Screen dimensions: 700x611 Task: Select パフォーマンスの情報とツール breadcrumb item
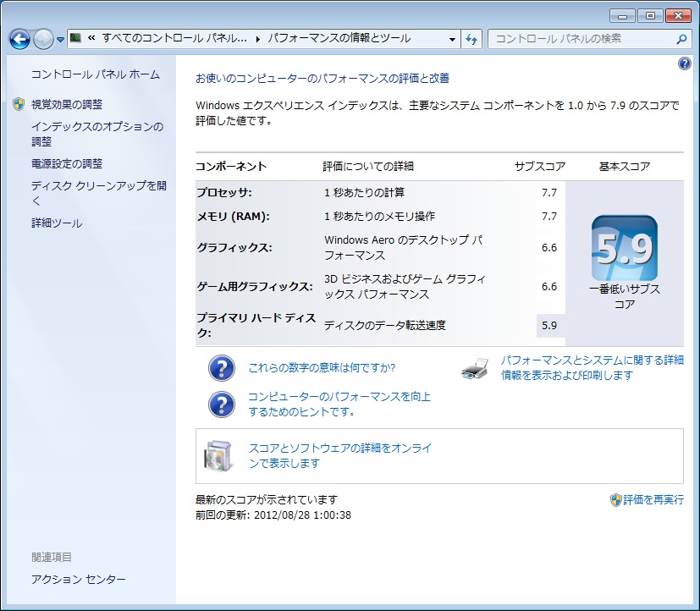339,39
